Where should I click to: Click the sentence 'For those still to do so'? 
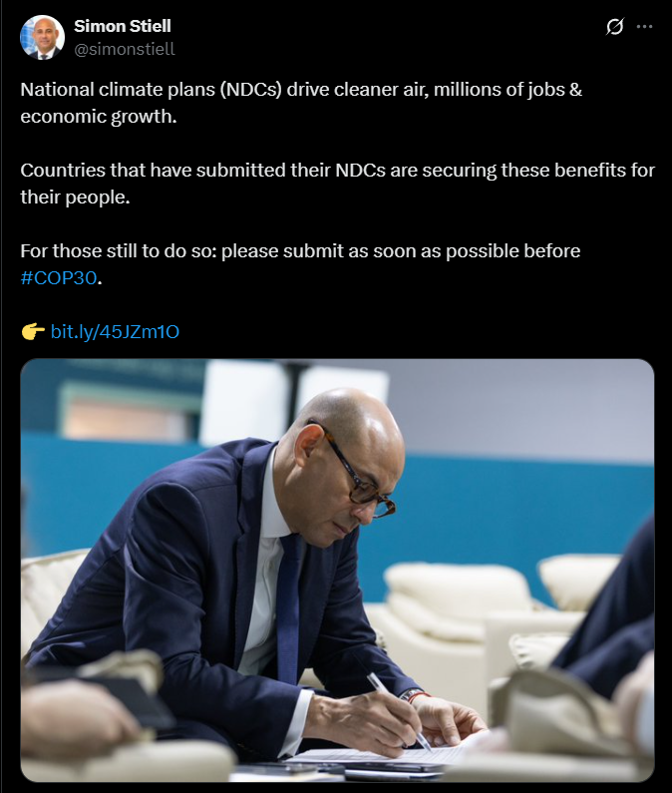(x=300, y=250)
